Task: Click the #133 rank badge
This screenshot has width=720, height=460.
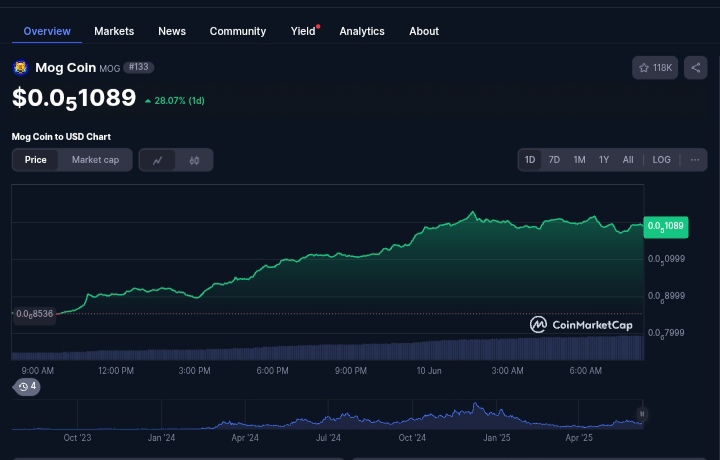Action: 139,68
